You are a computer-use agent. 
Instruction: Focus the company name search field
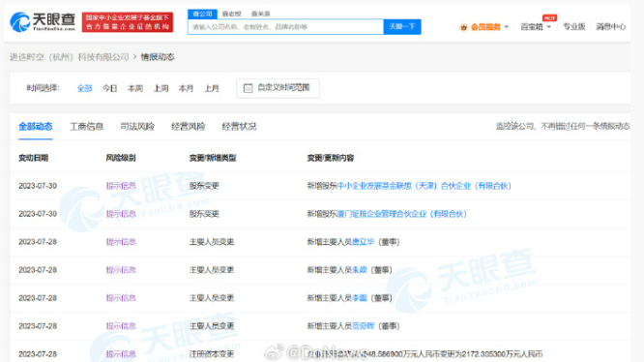click(285, 27)
